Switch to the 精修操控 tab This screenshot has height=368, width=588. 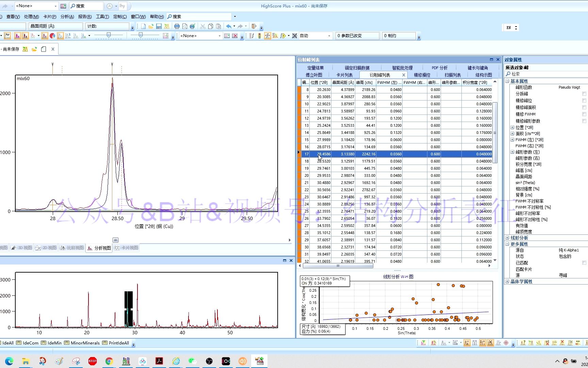422,75
